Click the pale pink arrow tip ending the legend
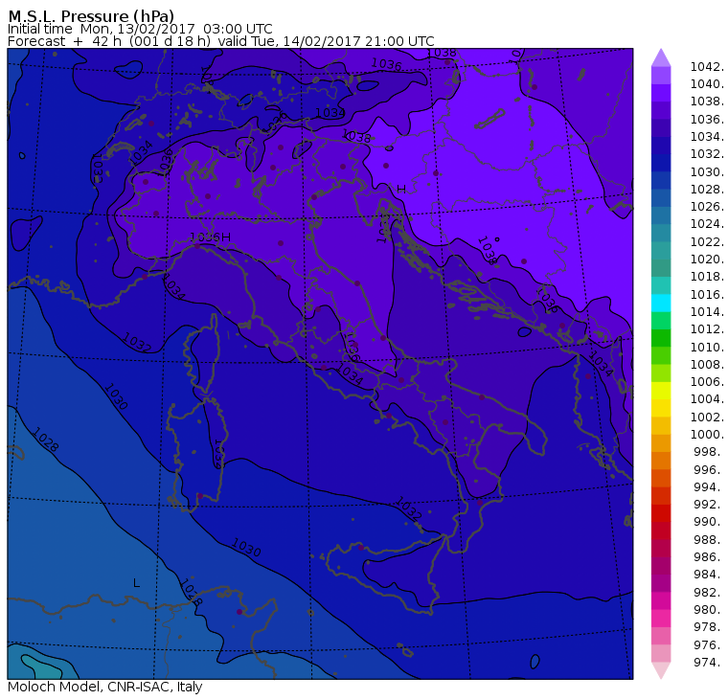The image size is (728, 700). [x=661, y=670]
